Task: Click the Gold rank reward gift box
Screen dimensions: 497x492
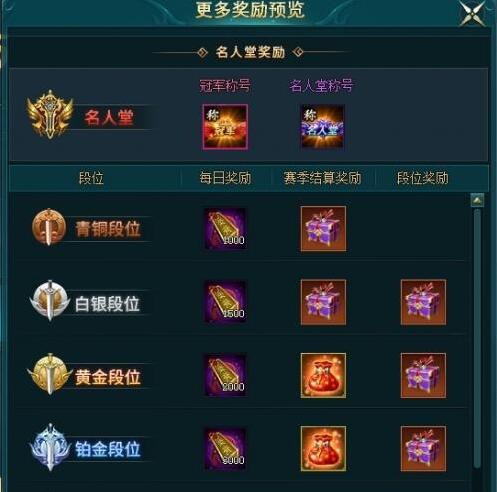Action: (423, 376)
